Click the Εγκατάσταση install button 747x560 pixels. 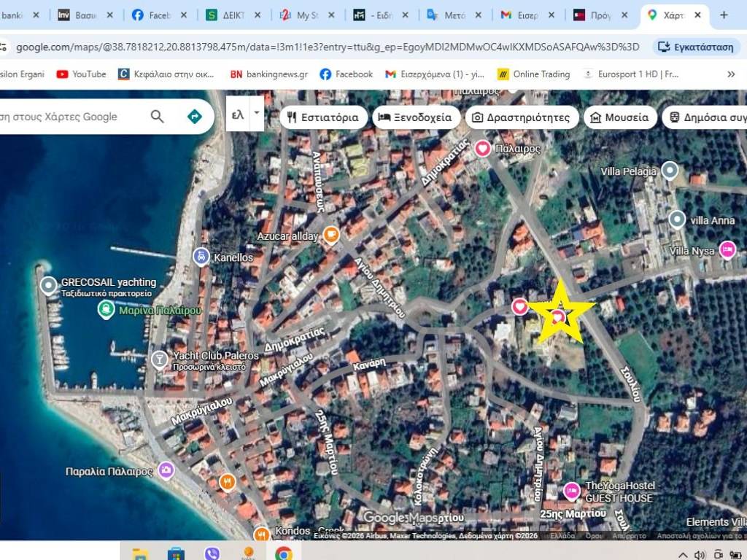click(695, 47)
